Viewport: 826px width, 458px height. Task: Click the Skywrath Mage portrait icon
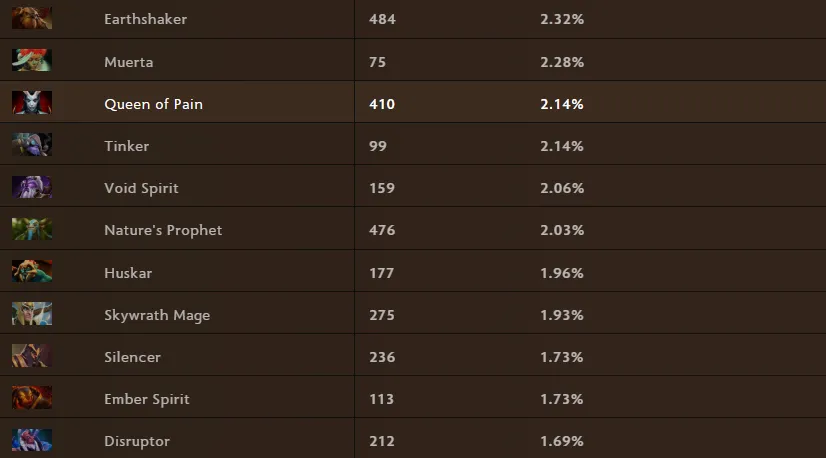(32, 315)
